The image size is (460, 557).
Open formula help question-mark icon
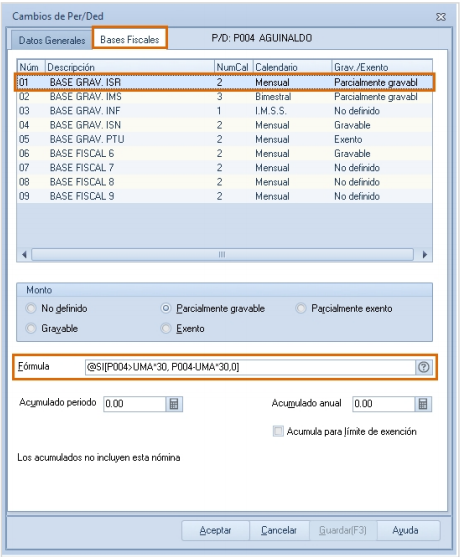click(x=423, y=367)
